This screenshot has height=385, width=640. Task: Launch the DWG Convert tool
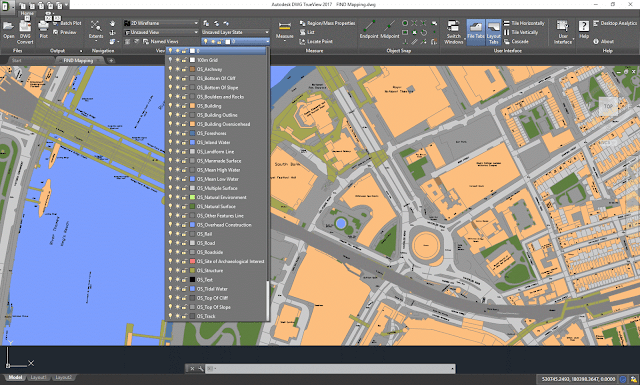25,32
